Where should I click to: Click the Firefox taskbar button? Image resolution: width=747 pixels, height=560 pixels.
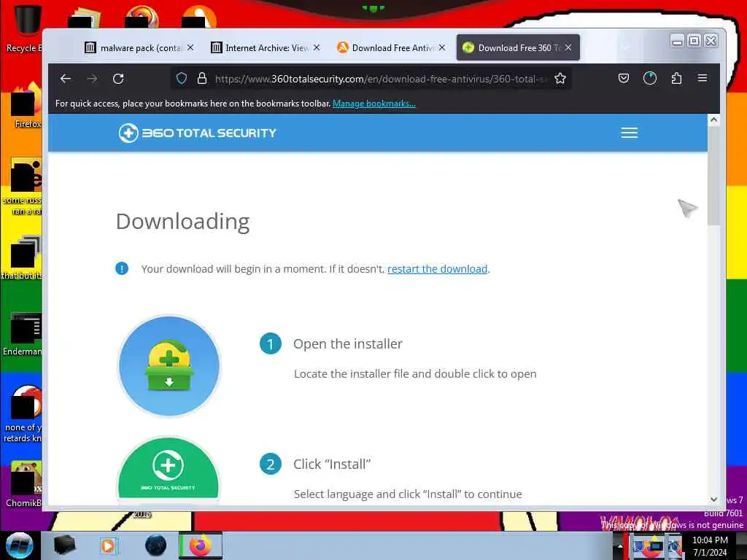pos(201,545)
